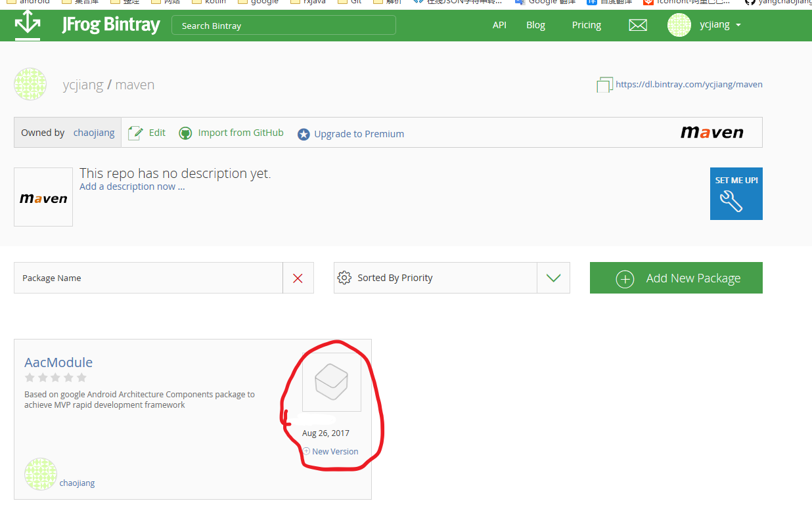
Task: Click the Edit pencil icon
Action: (x=135, y=133)
